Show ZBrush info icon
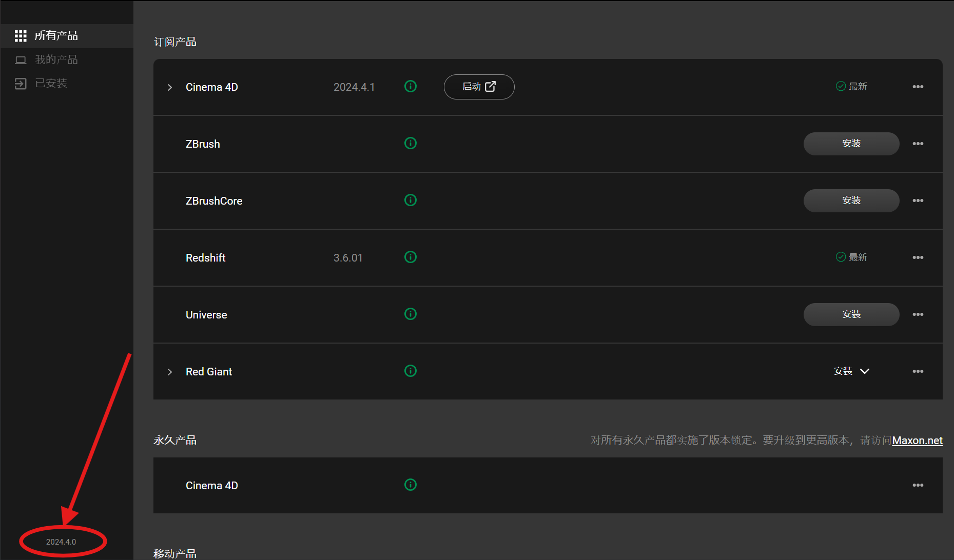Viewport: 954px width, 560px height. point(411,143)
